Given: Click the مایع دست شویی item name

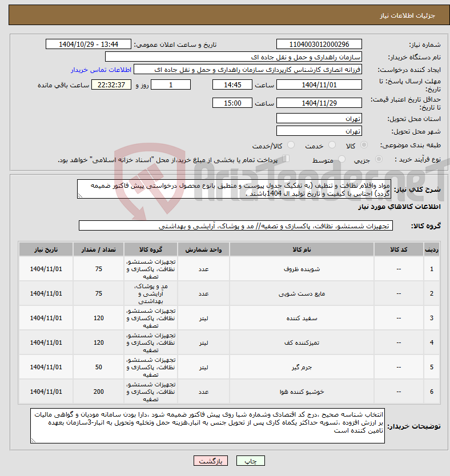Looking at the screenshot, I should pos(302,293).
